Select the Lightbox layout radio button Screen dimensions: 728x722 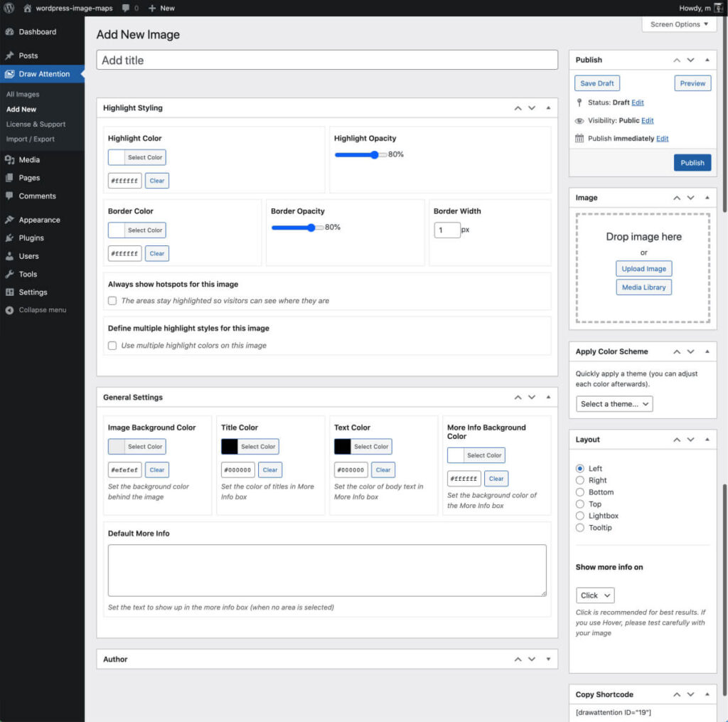pos(579,516)
